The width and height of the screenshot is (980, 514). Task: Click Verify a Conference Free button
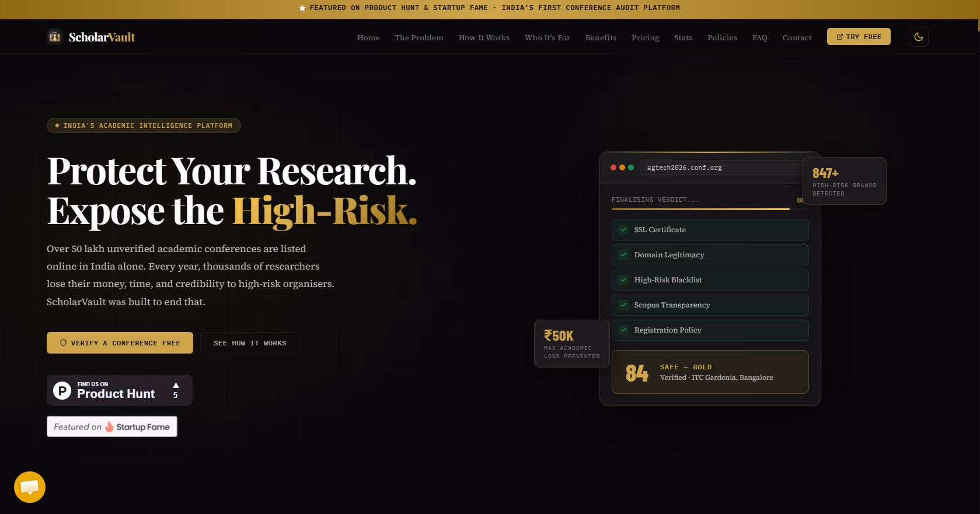click(120, 343)
